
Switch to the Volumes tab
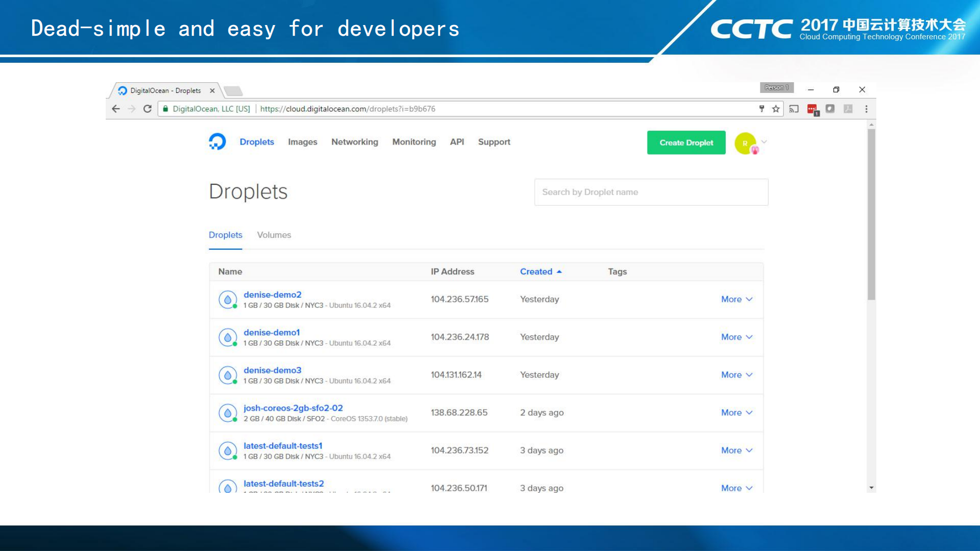pos(274,235)
